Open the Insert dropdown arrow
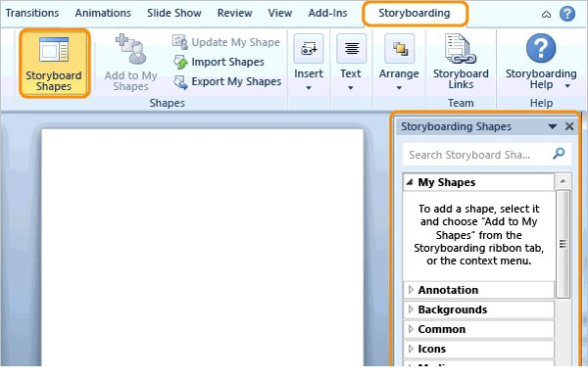Screen dimensions: 588x380 [309, 88]
